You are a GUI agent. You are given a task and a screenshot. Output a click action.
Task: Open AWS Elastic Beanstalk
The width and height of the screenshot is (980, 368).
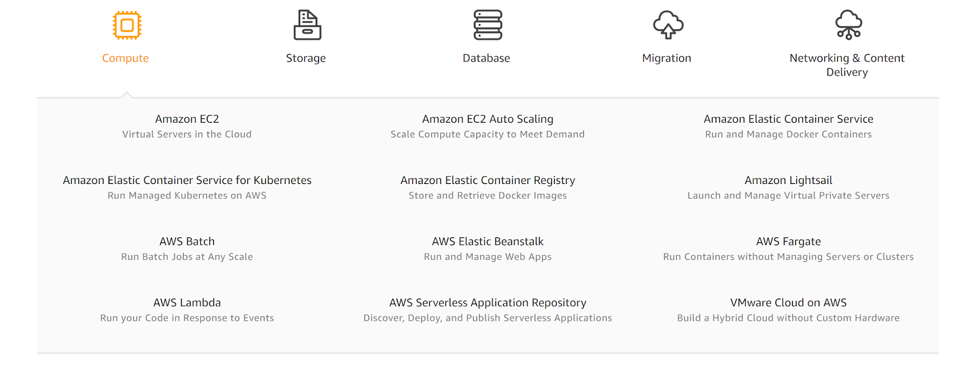tap(487, 241)
